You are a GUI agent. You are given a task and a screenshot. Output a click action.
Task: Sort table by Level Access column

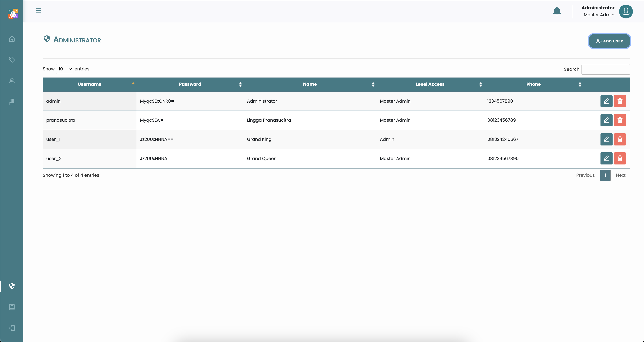point(430,84)
